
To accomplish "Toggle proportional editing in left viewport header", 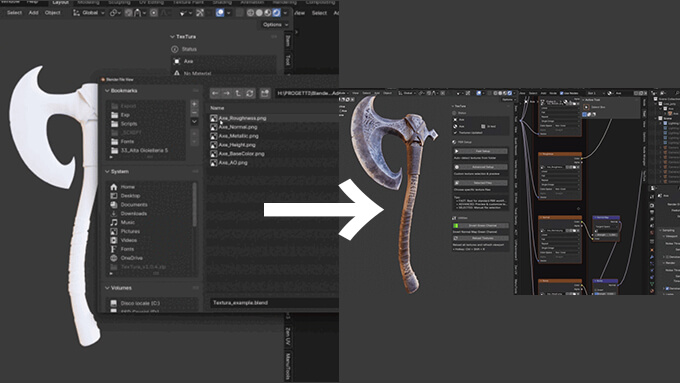I will click(154, 13).
